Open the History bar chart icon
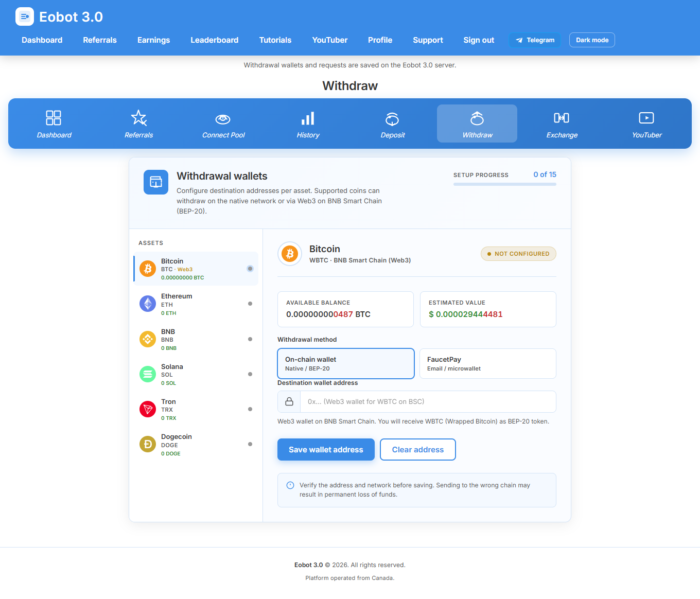Image resolution: width=700 pixels, height=599 pixels. (308, 118)
